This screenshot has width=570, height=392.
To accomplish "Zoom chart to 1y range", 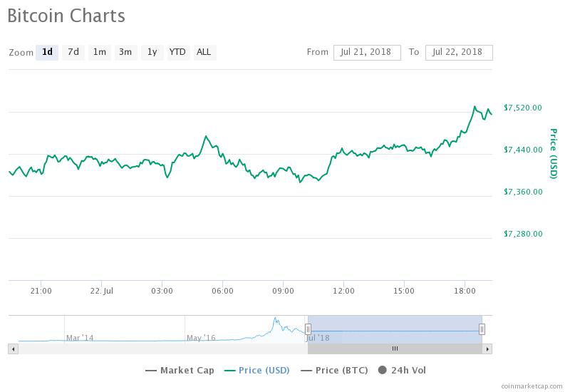I will click(151, 52).
